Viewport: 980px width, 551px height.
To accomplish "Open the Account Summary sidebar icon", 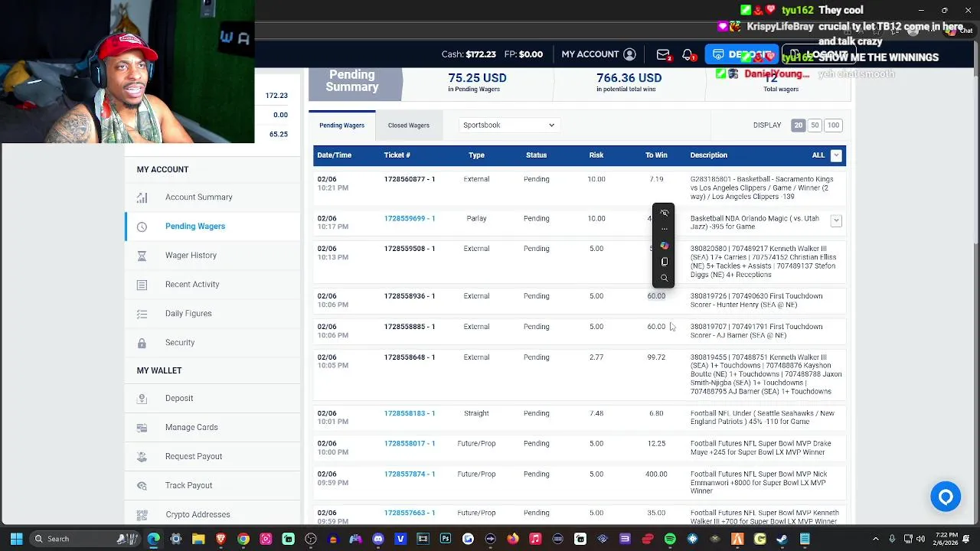I will 142,197.
